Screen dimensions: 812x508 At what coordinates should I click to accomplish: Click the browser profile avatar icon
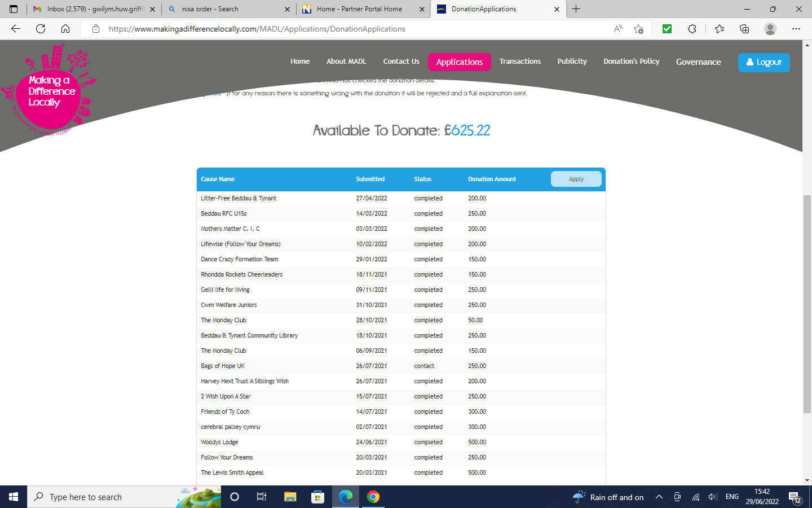[770, 29]
